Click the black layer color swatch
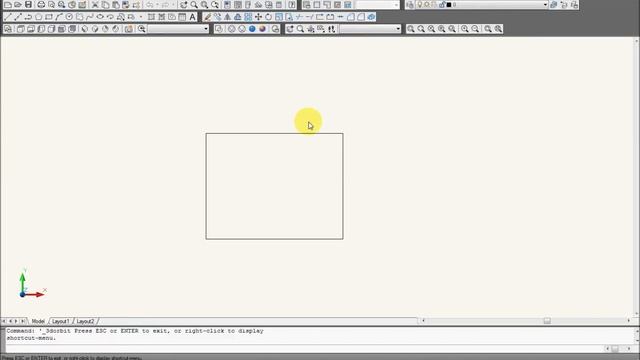The height and width of the screenshot is (360, 640). [x=449, y=5]
